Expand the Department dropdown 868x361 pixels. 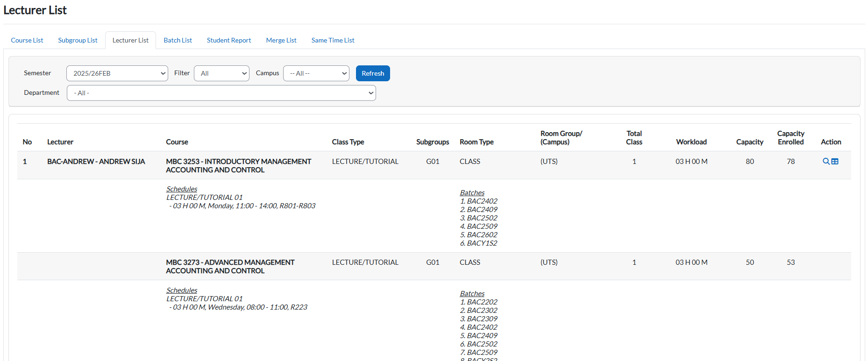click(221, 93)
